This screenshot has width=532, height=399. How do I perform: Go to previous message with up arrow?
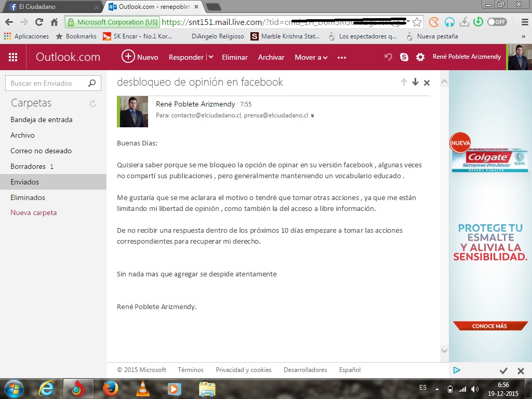(x=404, y=82)
